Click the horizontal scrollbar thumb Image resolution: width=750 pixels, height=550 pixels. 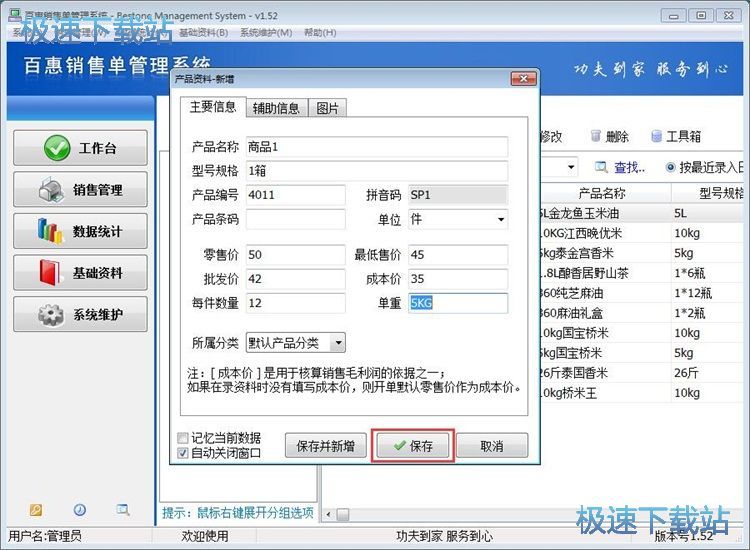click(x=342, y=515)
